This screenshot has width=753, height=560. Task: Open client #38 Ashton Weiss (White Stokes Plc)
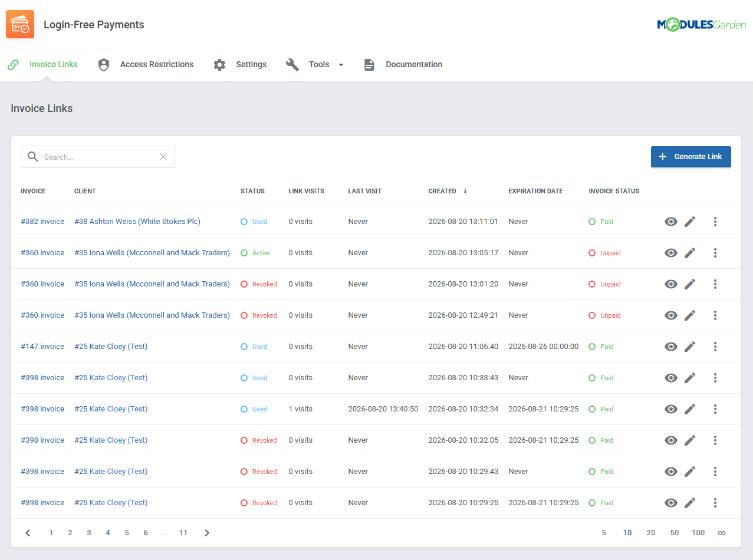point(137,222)
